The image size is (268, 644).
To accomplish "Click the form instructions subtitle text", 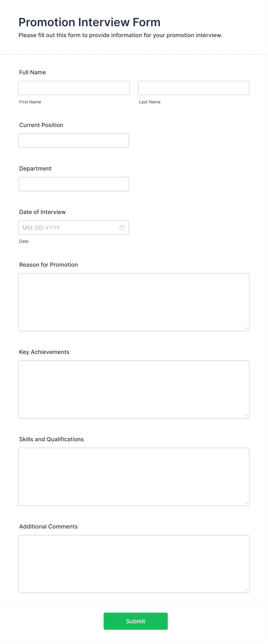I will 120,35.
